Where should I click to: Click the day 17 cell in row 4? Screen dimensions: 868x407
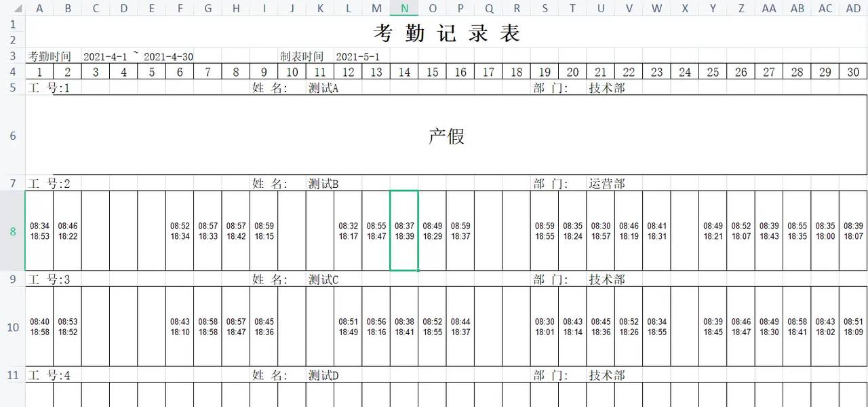488,73
